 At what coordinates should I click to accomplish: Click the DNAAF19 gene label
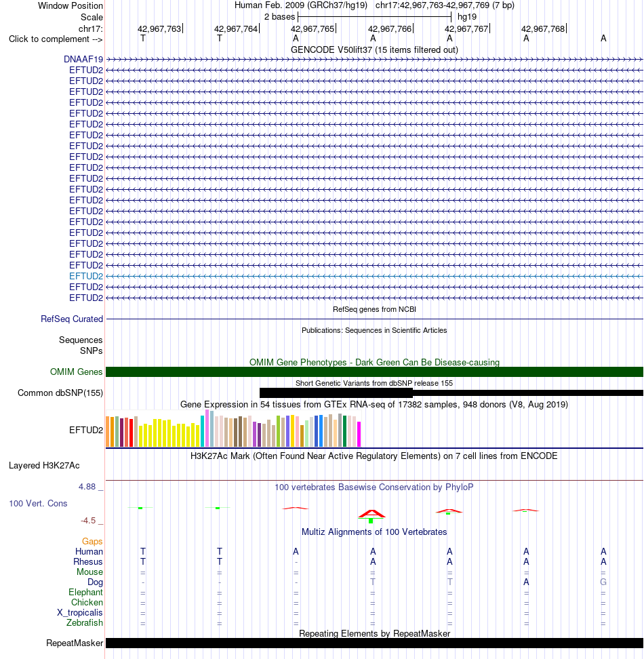83,59
